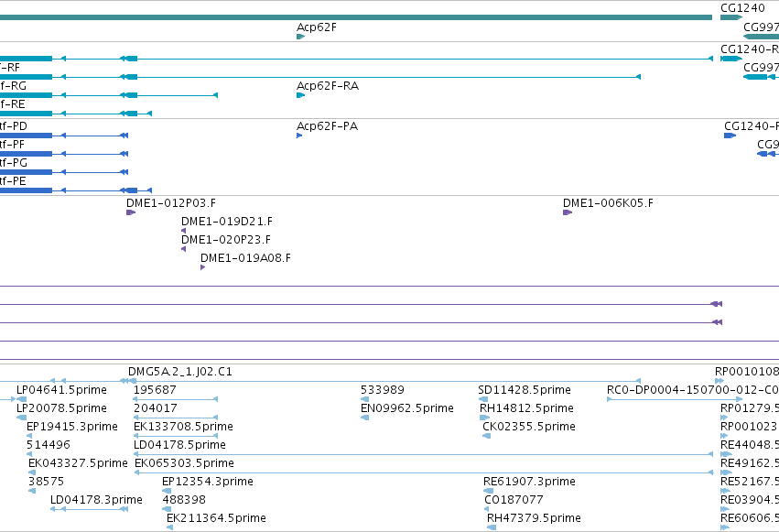
Task: Select the EK211364.5prime label
Action: click(216, 518)
